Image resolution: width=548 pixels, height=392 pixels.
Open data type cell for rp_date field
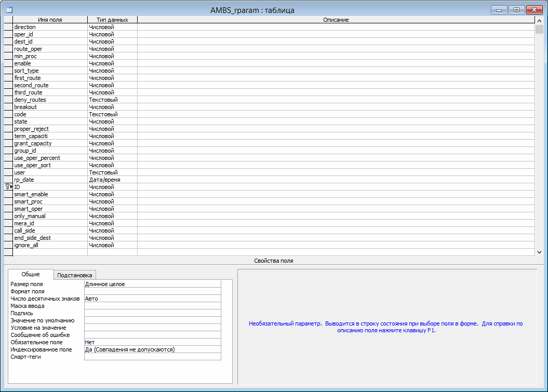click(112, 180)
